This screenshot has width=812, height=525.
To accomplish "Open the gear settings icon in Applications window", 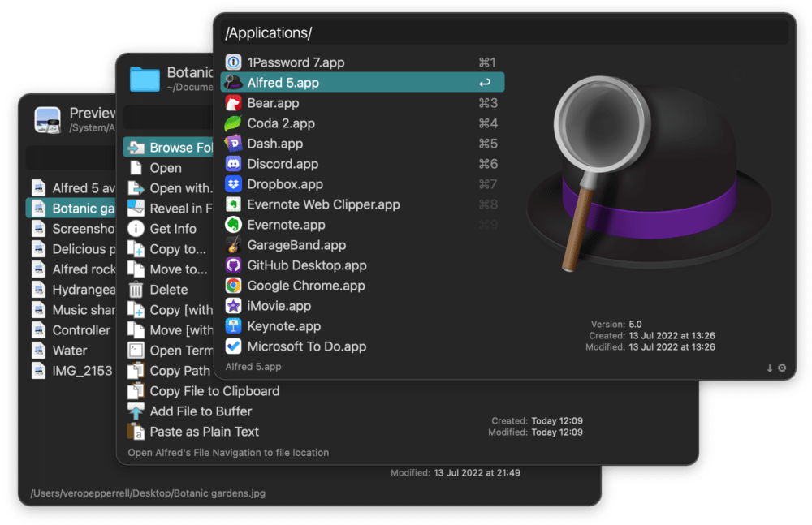I will tap(782, 368).
